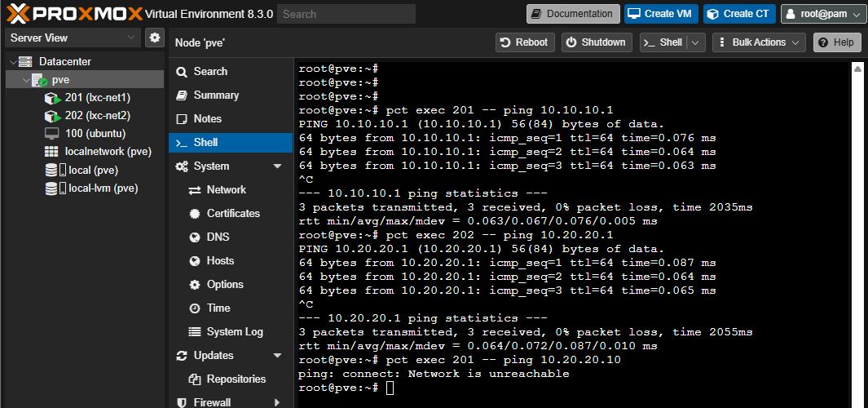Click the monitor icon of VM 100
Image resolution: width=868 pixels, height=408 pixels.
(51, 134)
